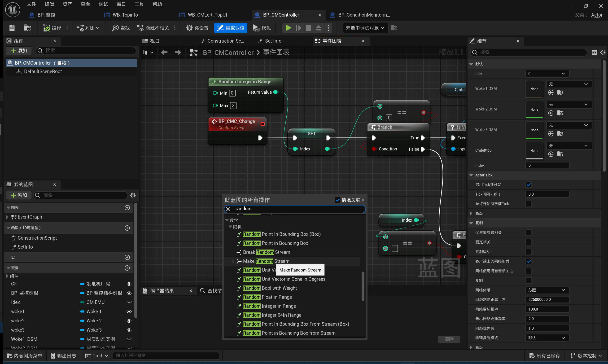Viewport: 608px width, 364px height.
Task: Uncheck the context sensitive (情境关联) checkbox
Action: tap(337, 200)
